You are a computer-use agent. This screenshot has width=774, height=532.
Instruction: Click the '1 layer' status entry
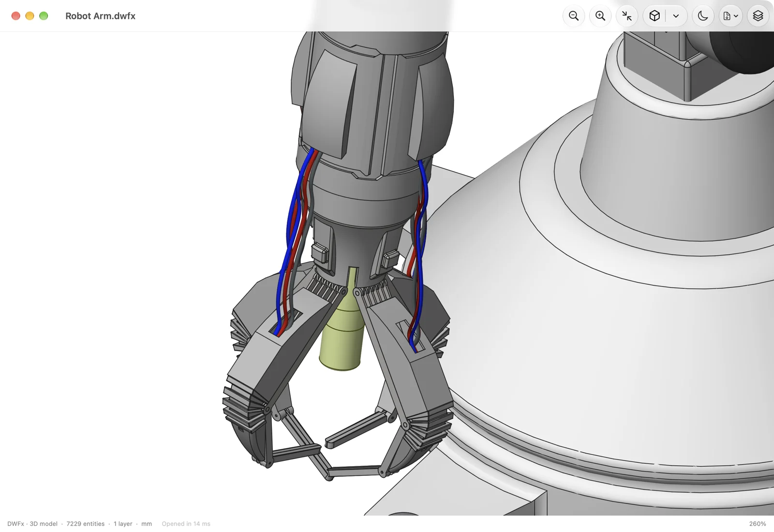tap(123, 524)
